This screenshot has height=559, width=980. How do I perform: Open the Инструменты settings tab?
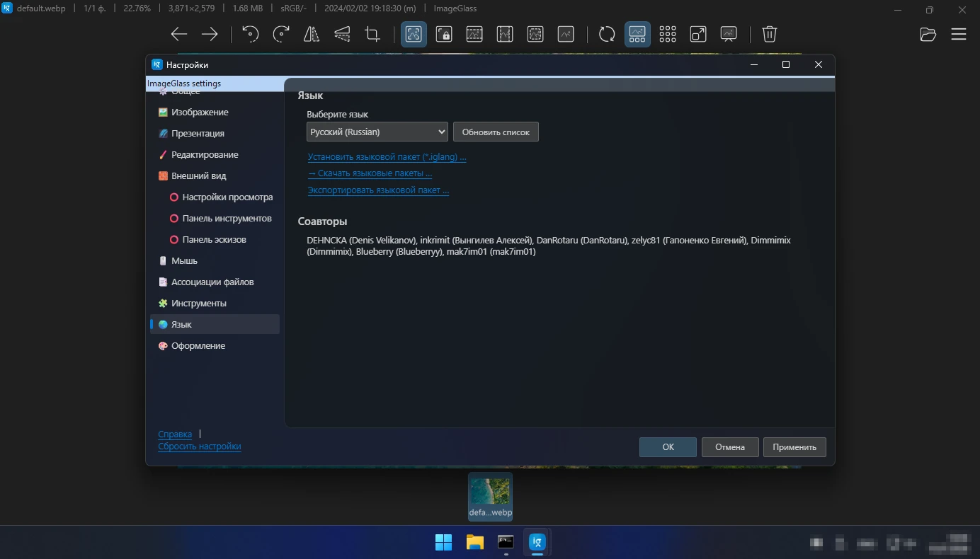click(x=215, y=303)
